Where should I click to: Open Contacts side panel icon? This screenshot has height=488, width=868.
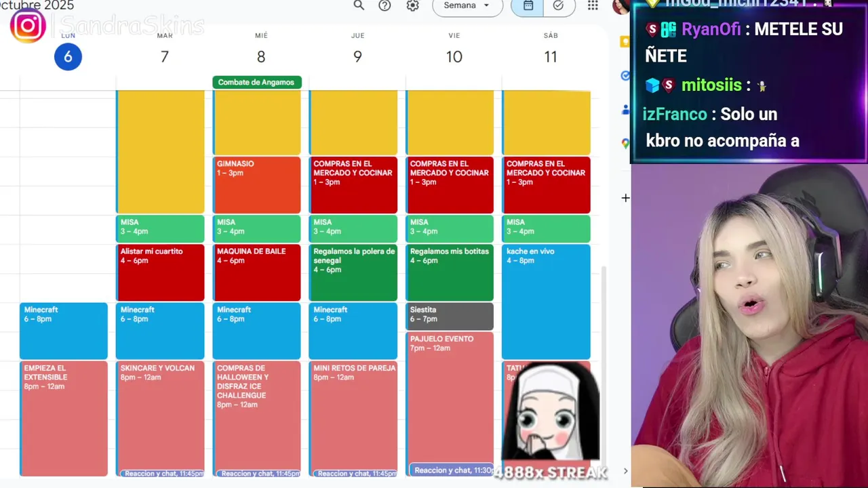pyautogui.click(x=625, y=109)
